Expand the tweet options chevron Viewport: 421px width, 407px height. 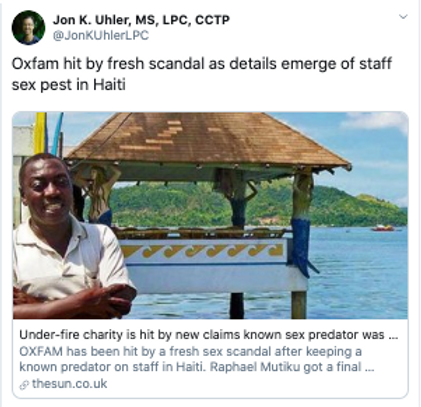tap(403, 17)
